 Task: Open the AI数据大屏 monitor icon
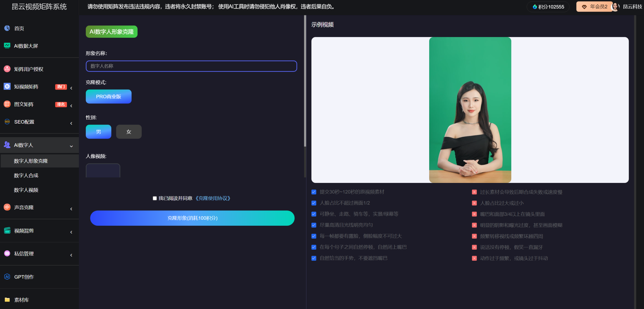pyautogui.click(x=7, y=46)
